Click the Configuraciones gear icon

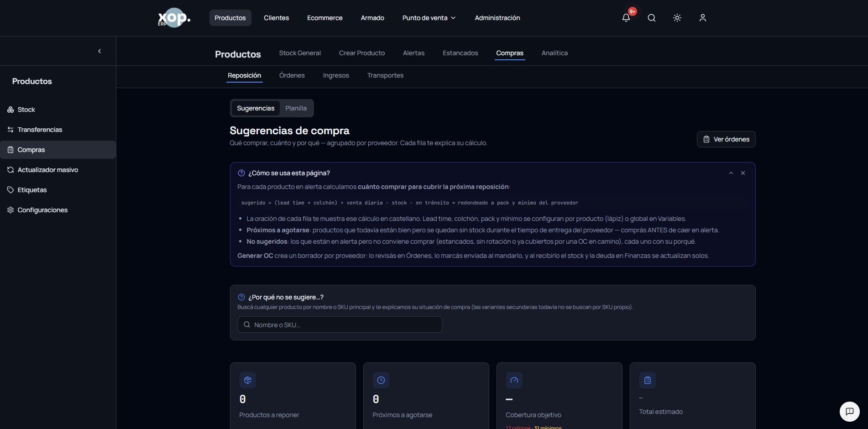tap(10, 210)
